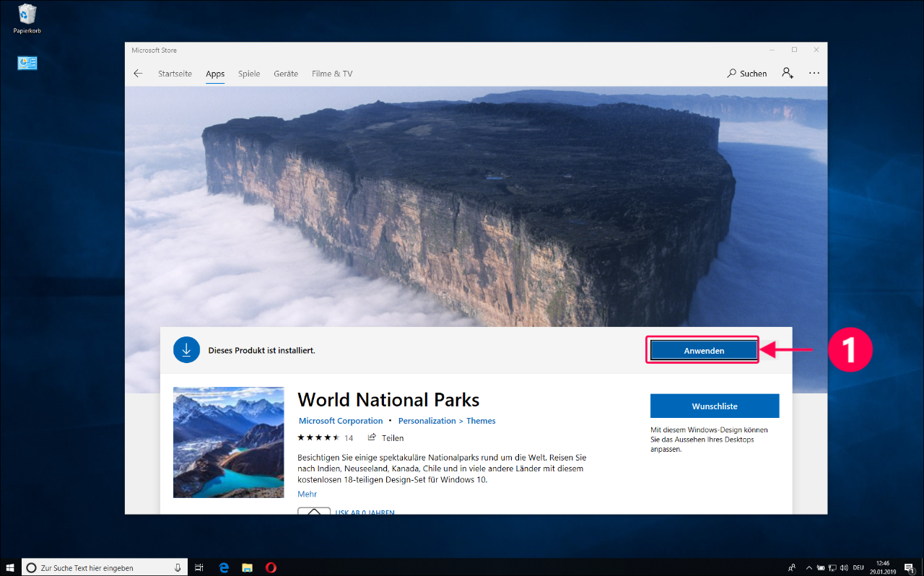Image resolution: width=924 pixels, height=576 pixels.
Task: Click the tepui mountain hero image
Action: (476, 207)
